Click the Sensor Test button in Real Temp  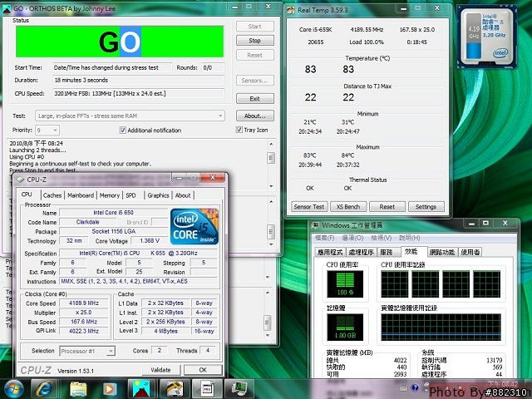309,206
